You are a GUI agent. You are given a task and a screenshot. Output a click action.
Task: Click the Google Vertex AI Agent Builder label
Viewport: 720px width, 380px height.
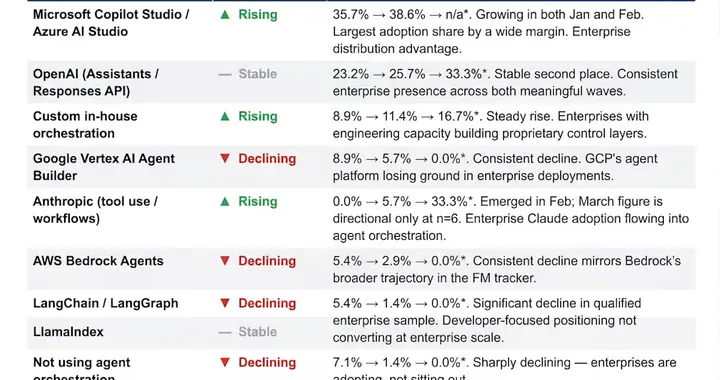[x=104, y=167]
